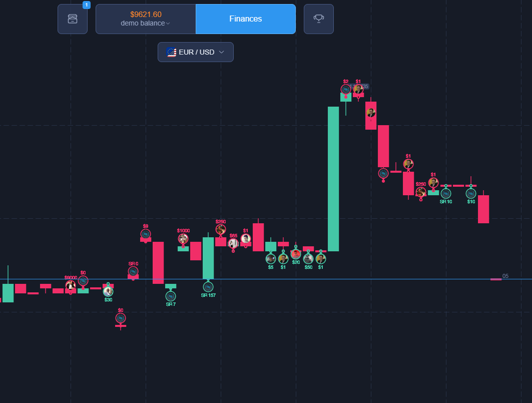The image size is (532, 403).
Task: Click the $10 green signal marker
Action: coord(471,193)
